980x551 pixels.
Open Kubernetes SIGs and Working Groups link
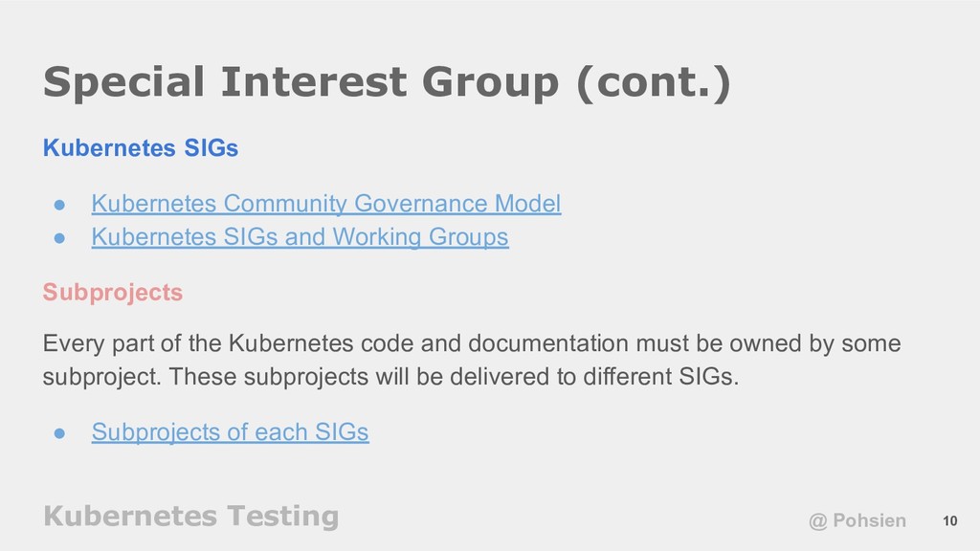point(300,237)
